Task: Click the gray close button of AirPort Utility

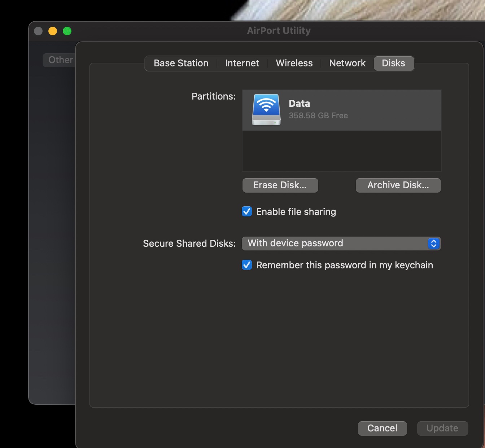Action: click(x=38, y=31)
